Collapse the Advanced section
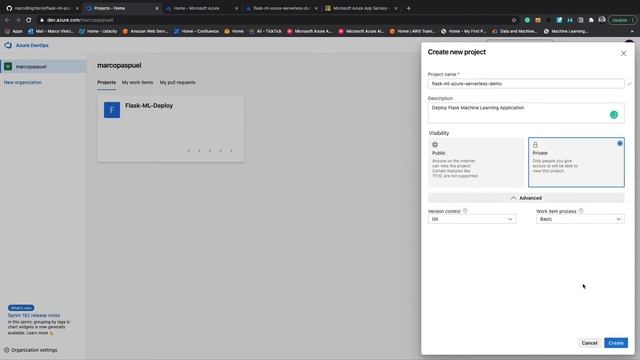The width and height of the screenshot is (640, 360). pyautogui.click(x=526, y=198)
